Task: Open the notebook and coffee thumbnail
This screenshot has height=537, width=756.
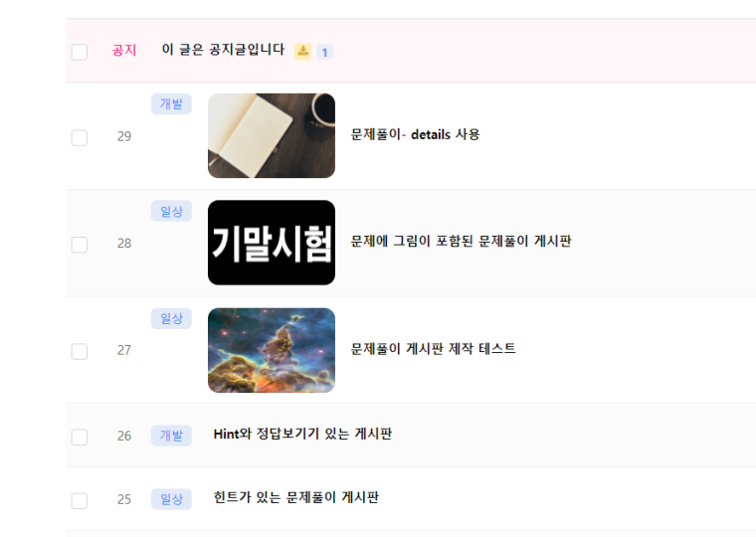Action: pos(272,135)
